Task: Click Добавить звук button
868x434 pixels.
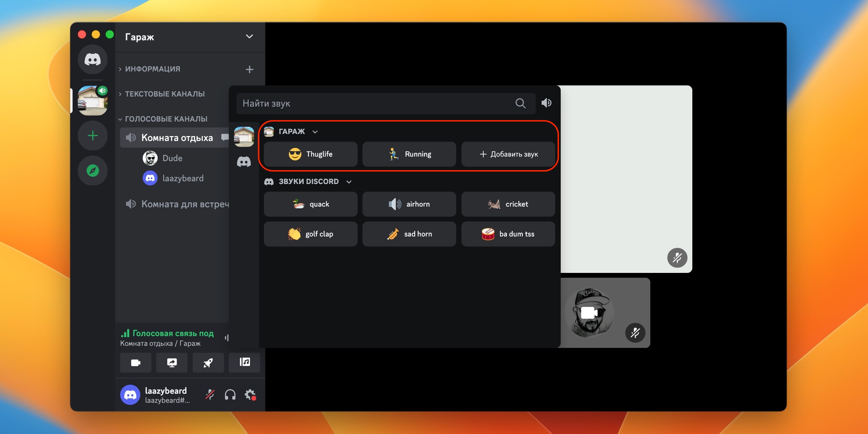Action: 508,154
